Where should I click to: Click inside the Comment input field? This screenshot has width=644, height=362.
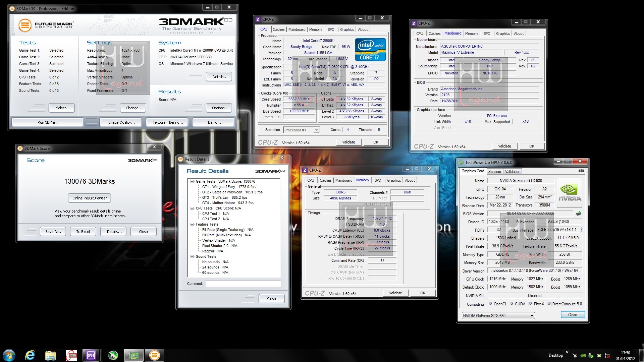[x=243, y=284]
